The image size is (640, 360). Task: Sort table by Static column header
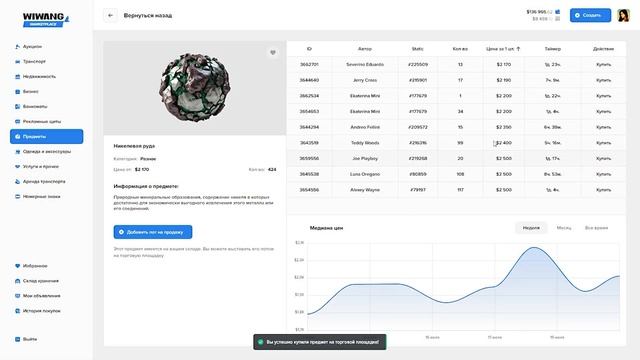[418, 49]
